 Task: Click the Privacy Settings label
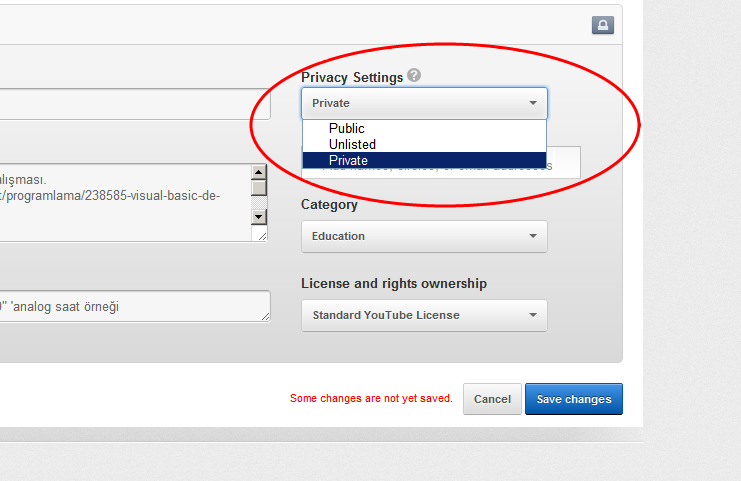click(352, 77)
